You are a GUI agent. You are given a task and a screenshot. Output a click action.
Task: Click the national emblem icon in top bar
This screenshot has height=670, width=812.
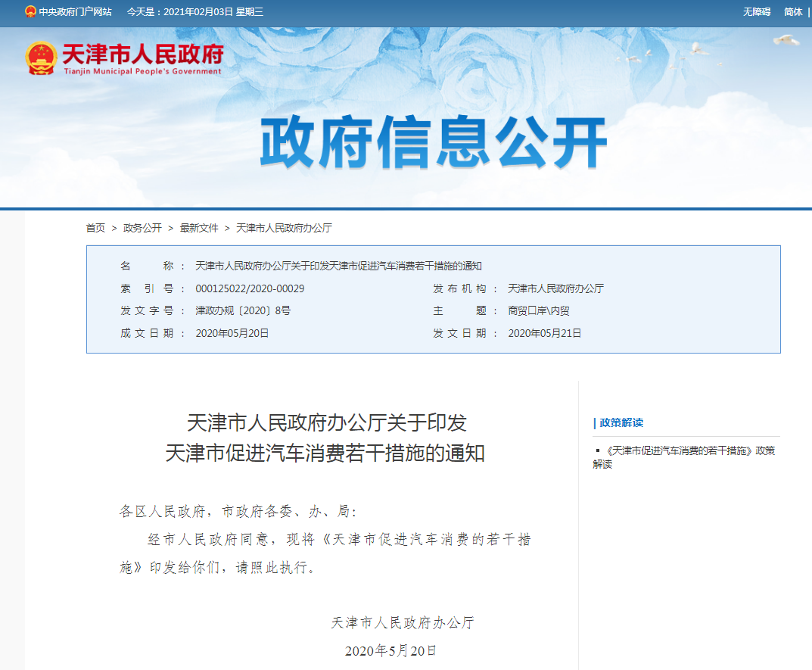pos(30,12)
